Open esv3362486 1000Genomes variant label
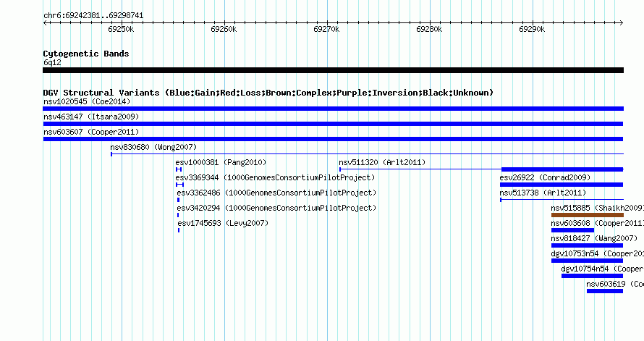 point(276,193)
